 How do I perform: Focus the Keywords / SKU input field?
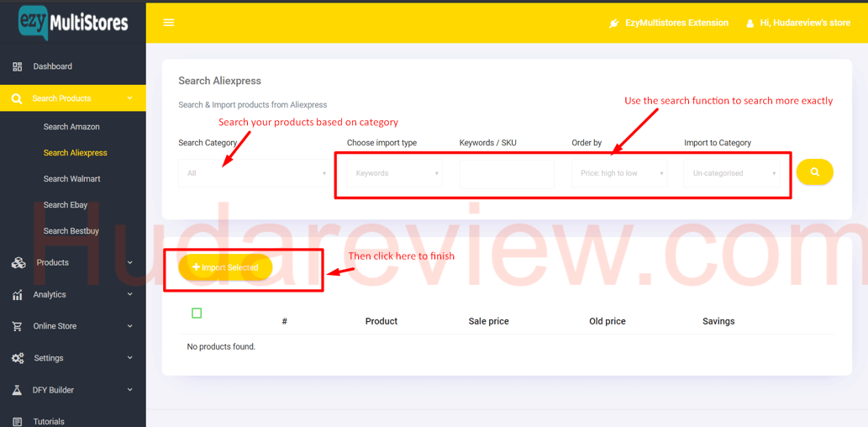click(507, 174)
